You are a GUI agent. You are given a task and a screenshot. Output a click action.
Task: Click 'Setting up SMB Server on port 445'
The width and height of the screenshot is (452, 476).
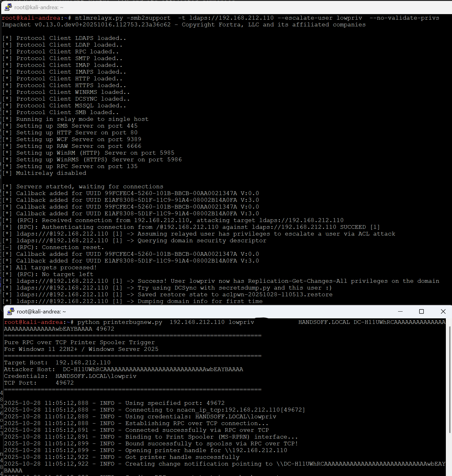(70, 126)
